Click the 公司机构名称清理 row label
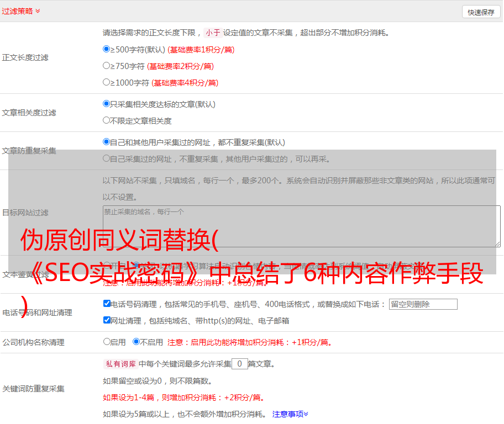 [x=33, y=342]
